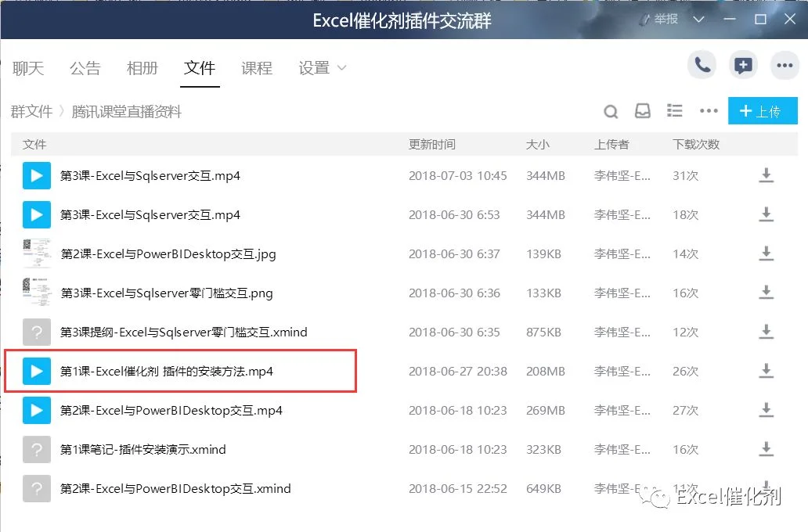Screen dimensions: 808x532
Task: Sort files by 大小 column header
Action: [537, 144]
